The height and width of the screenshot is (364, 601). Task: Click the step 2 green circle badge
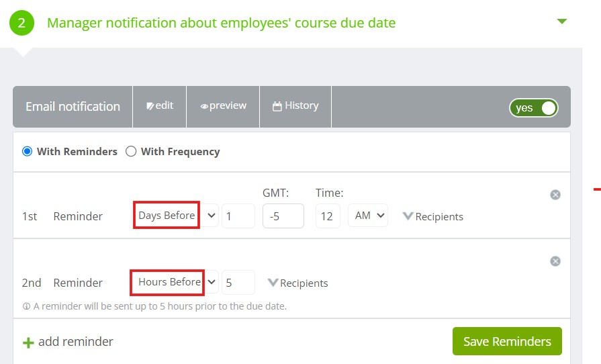tap(22, 23)
